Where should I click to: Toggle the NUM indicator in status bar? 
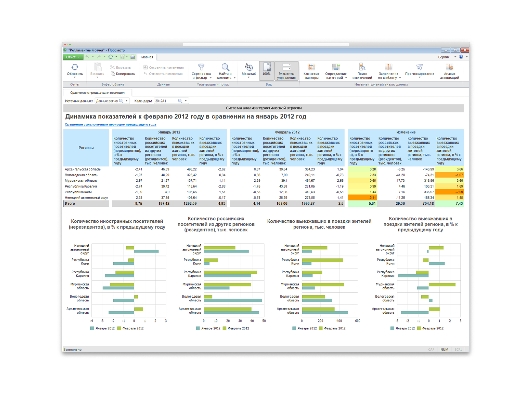tap(444, 349)
